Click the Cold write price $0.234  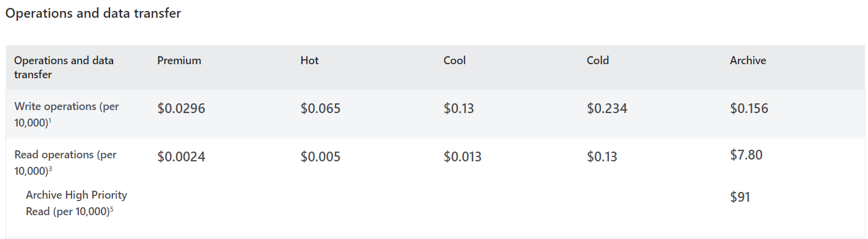point(607,109)
